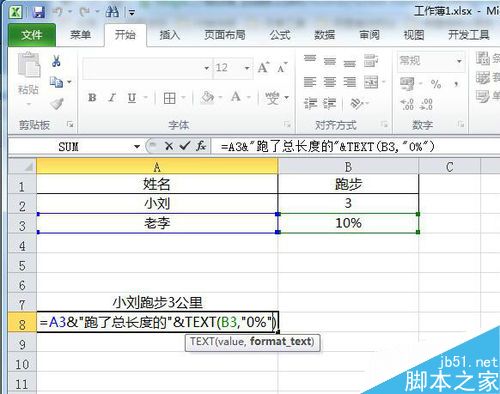Viewport: 500px width, 394px height.
Task: Open the 文件 tab
Action: (32, 34)
